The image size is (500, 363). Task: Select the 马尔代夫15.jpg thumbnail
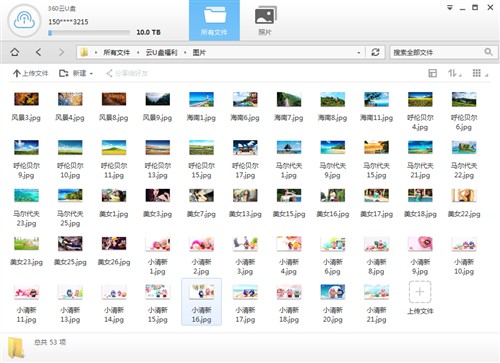[x=376, y=147]
